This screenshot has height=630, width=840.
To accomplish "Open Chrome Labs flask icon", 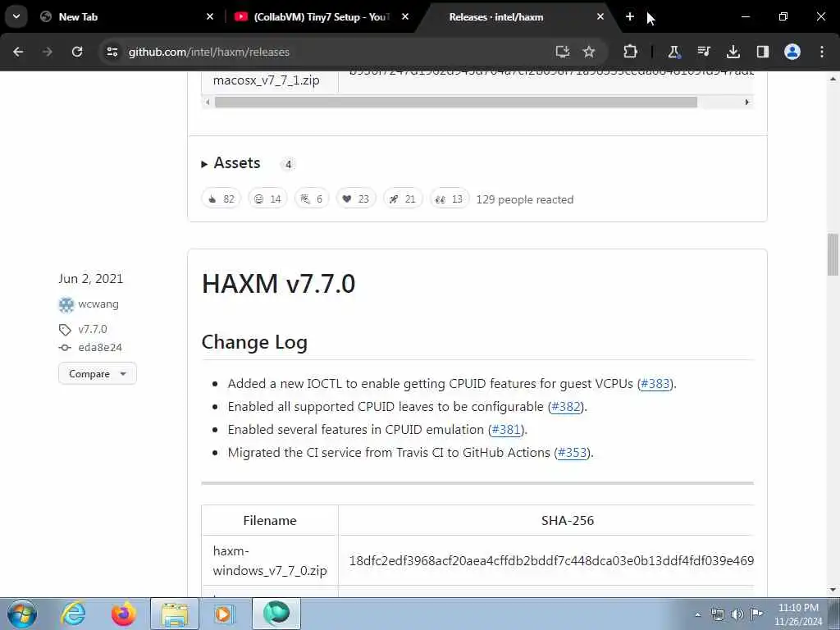I will [673, 52].
